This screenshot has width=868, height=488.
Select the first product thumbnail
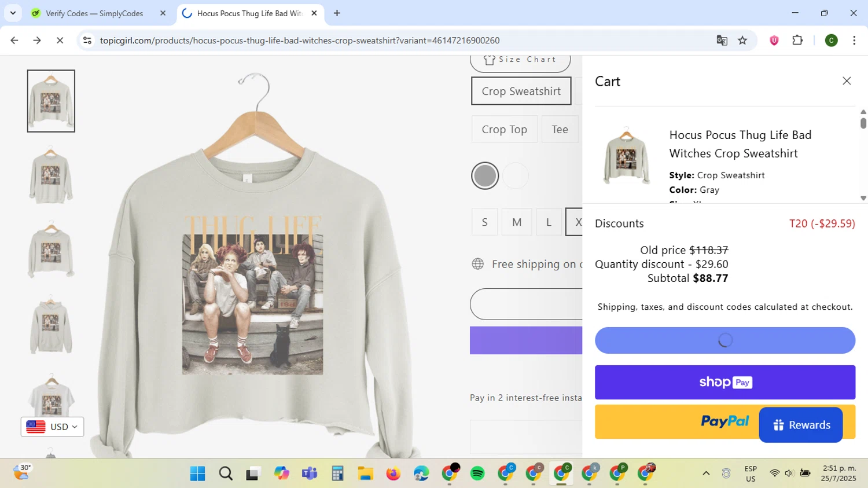[51, 101]
